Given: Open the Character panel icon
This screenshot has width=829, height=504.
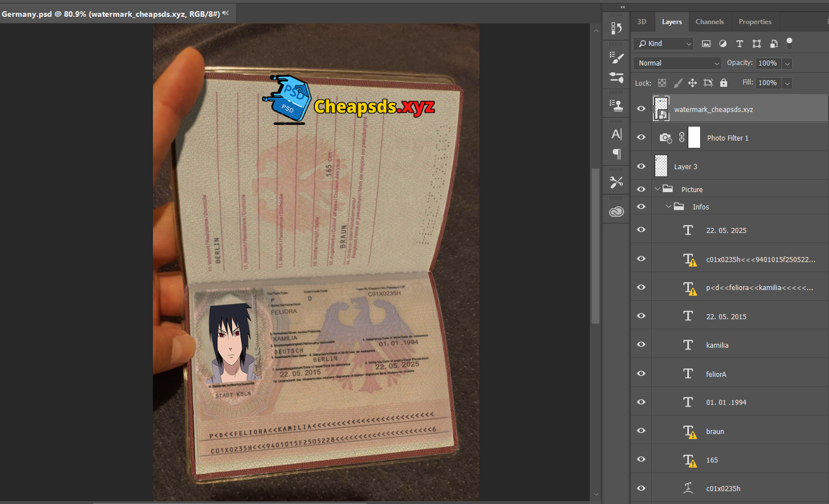Looking at the screenshot, I should coord(616,134).
